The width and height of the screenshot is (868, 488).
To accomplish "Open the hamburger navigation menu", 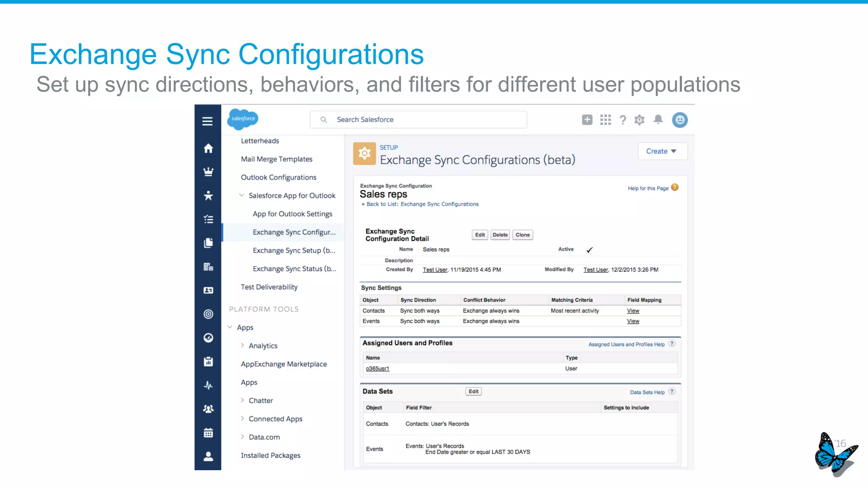I will pyautogui.click(x=207, y=121).
